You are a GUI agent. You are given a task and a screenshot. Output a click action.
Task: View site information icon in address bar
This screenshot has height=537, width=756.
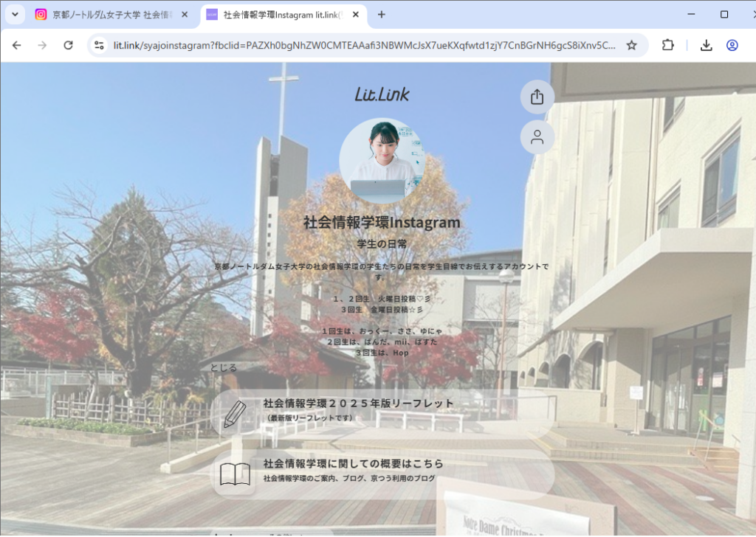click(100, 45)
